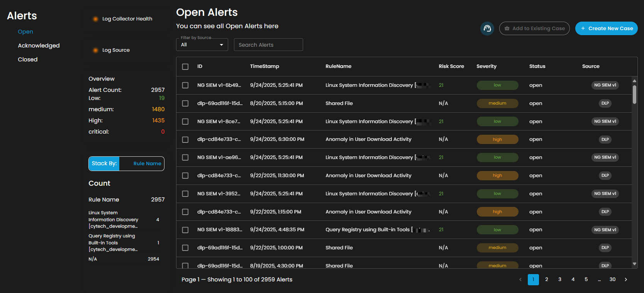Go to page 30 of the alerts

pos(612,279)
